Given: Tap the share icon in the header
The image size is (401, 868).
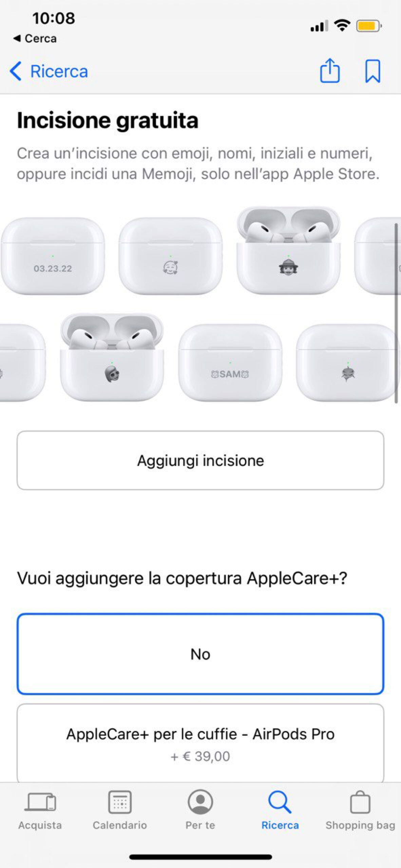Looking at the screenshot, I should point(330,71).
